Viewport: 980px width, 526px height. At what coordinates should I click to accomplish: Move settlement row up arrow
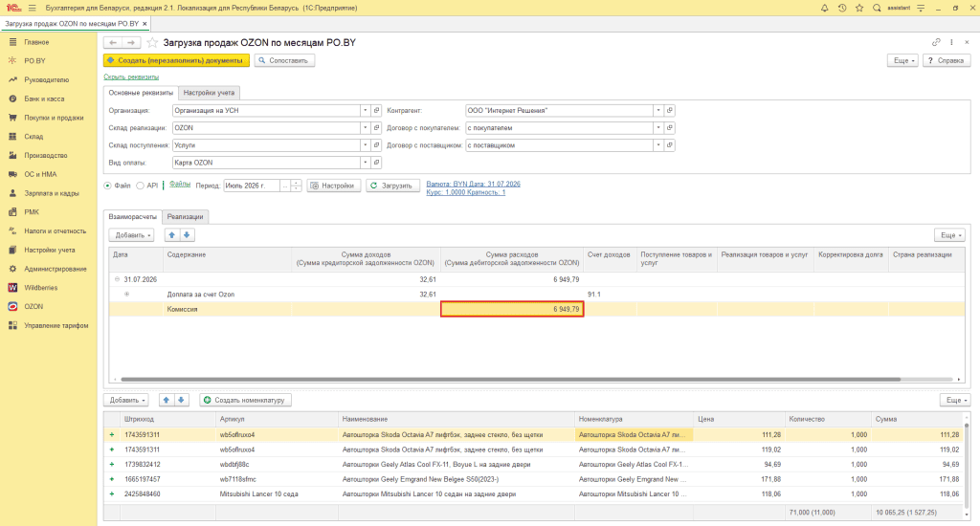[172, 235]
